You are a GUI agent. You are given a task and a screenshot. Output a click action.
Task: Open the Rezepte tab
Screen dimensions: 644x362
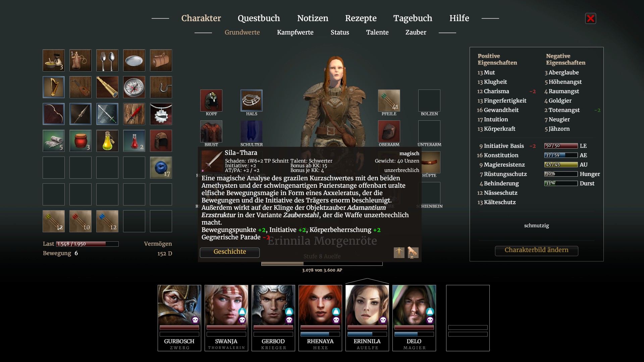pos(361,18)
